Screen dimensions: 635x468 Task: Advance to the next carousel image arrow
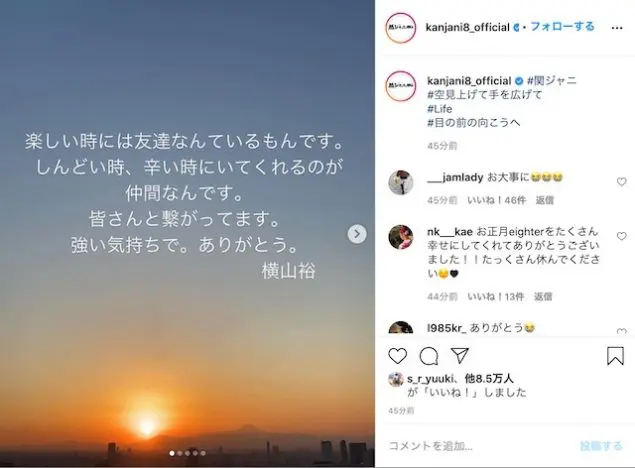point(357,234)
